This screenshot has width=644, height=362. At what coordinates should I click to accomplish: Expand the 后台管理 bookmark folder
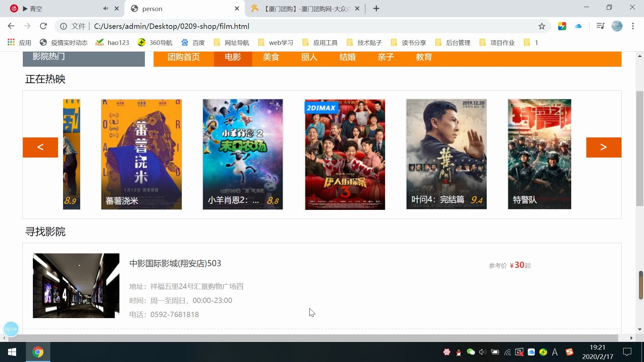(x=453, y=43)
